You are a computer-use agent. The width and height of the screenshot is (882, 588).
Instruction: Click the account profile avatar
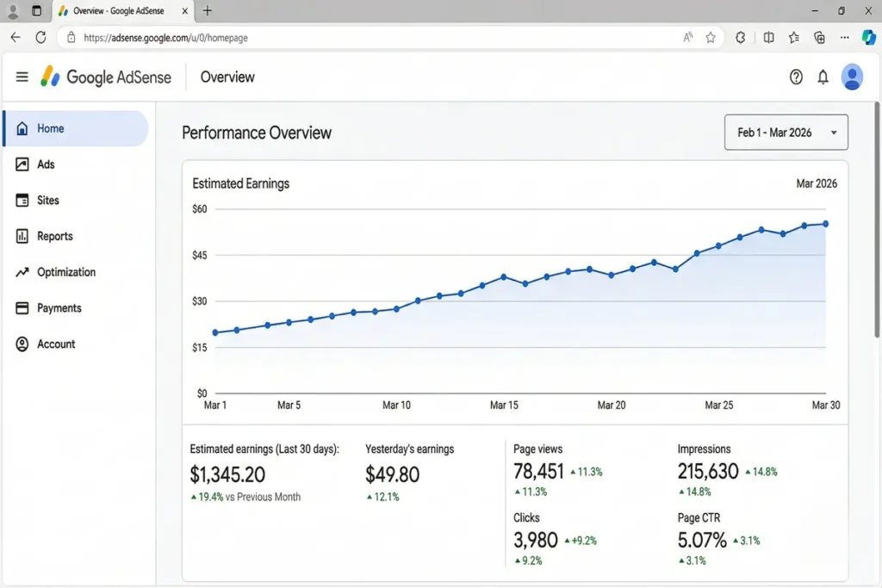coord(852,77)
